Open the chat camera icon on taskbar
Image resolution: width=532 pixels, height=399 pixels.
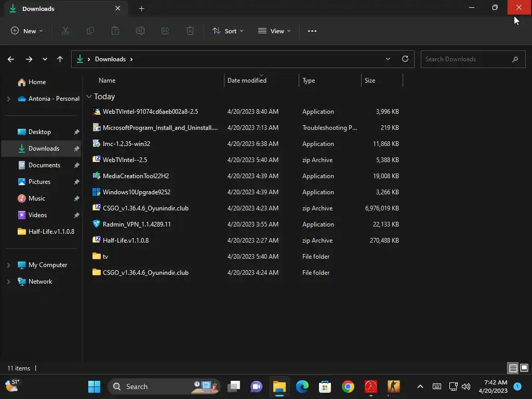(x=257, y=387)
